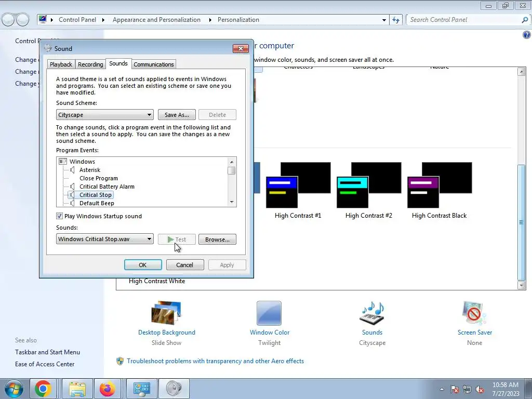Click the speaker icon beside Default Beep
Screen dimensions: 532x399
point(72,203)
